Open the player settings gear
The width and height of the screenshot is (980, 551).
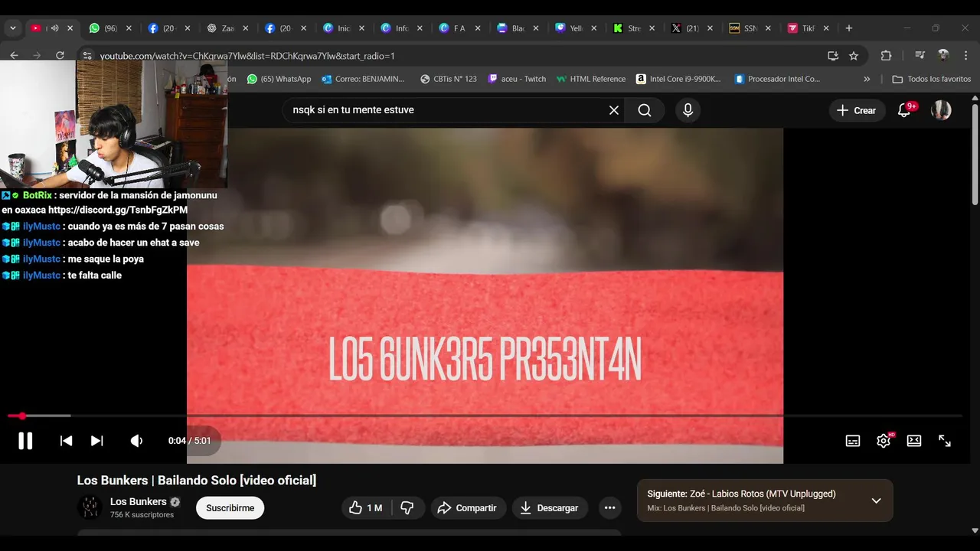click(x=884, y=441)
